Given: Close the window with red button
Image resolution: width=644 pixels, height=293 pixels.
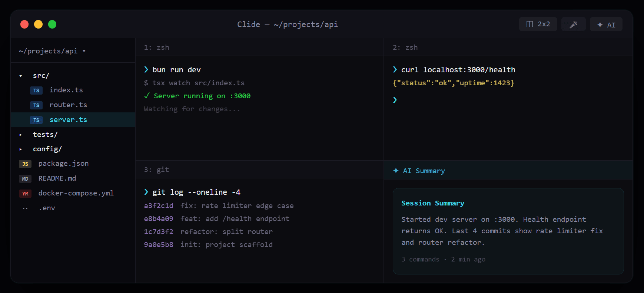Looking at the screenshot, I should pos(24,24).
